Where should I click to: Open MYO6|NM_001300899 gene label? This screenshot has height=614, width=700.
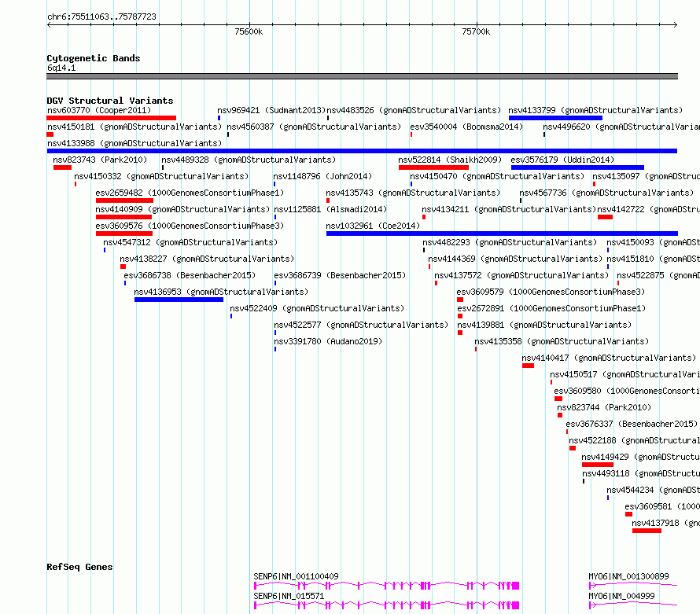click(x=628, y=576)
